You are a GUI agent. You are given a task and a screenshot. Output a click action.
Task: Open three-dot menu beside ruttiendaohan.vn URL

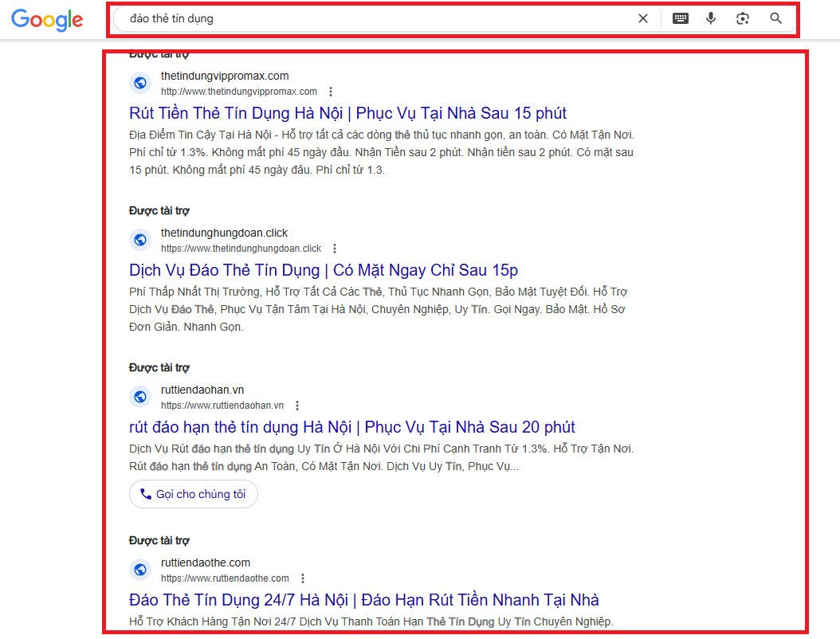tap(297, 406)
